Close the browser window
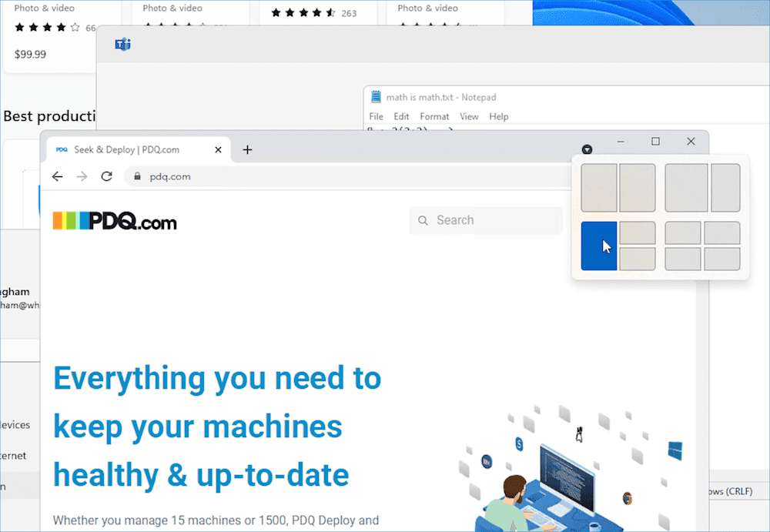This screenshot has height=532, width=770. point(691,142)
